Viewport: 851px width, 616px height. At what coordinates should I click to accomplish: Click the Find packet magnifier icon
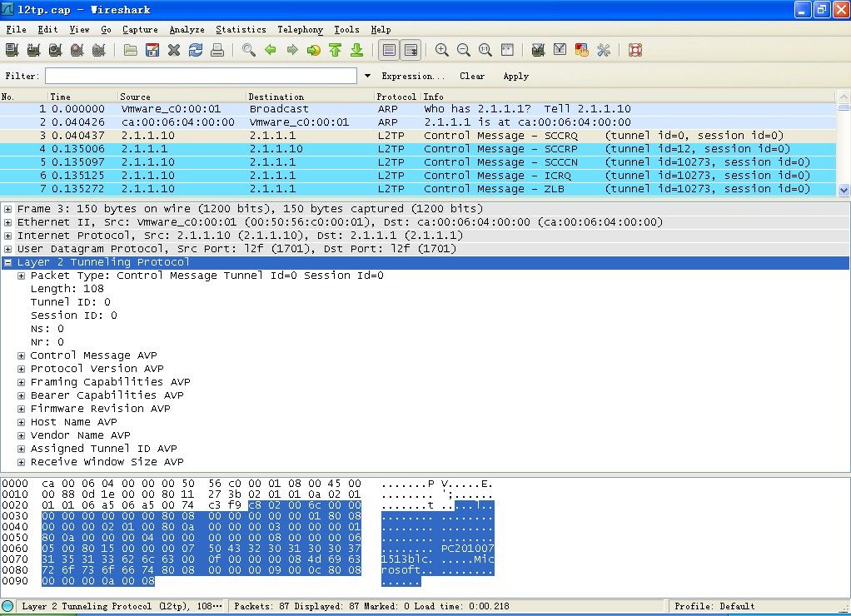(249, 50)
